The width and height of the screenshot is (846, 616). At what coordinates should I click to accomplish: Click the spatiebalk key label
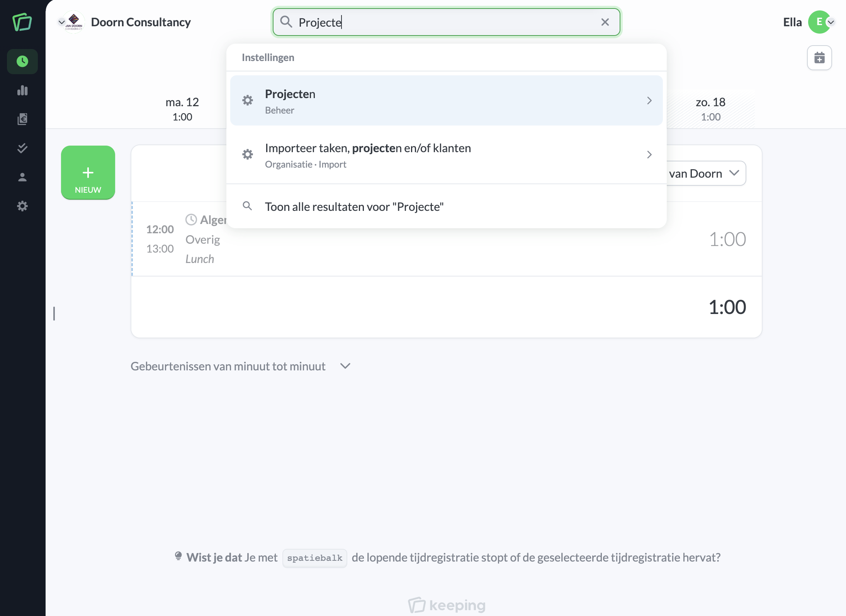click(314, 558)
